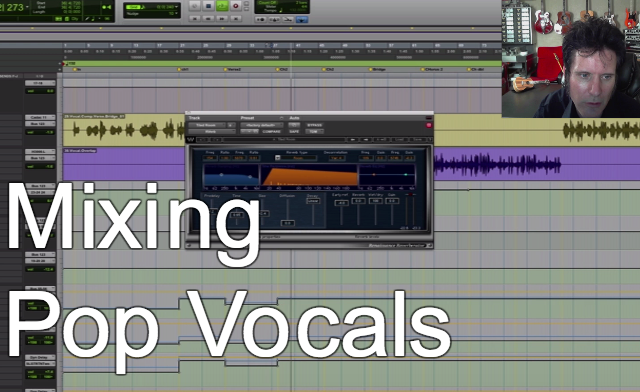Click the small button beside Tiled Room selector

point(231,125)
